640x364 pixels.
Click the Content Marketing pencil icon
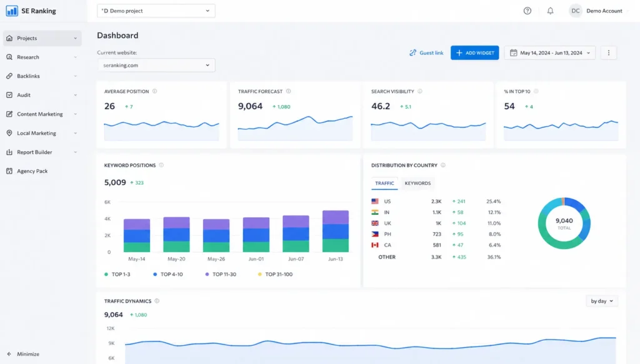(9, 114)
